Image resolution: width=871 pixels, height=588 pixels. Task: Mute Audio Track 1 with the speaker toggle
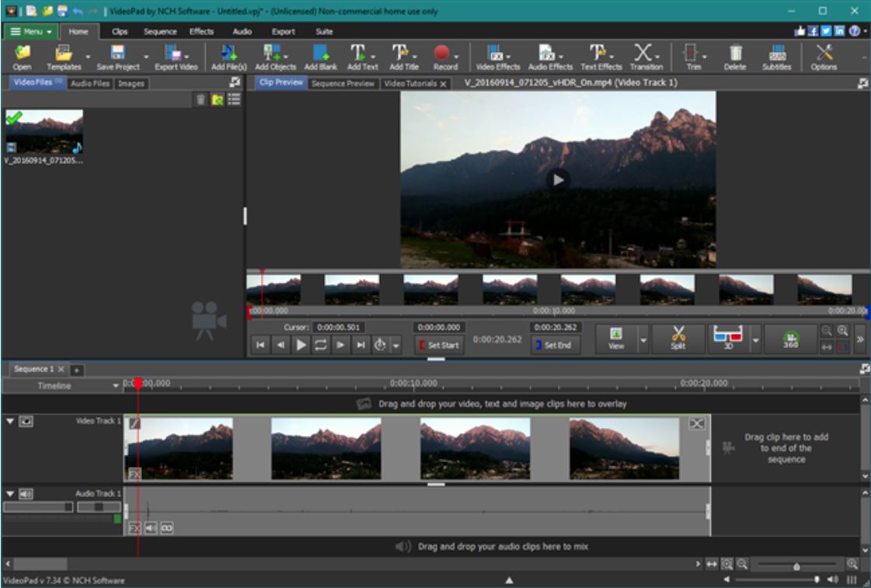coord(26,493)
